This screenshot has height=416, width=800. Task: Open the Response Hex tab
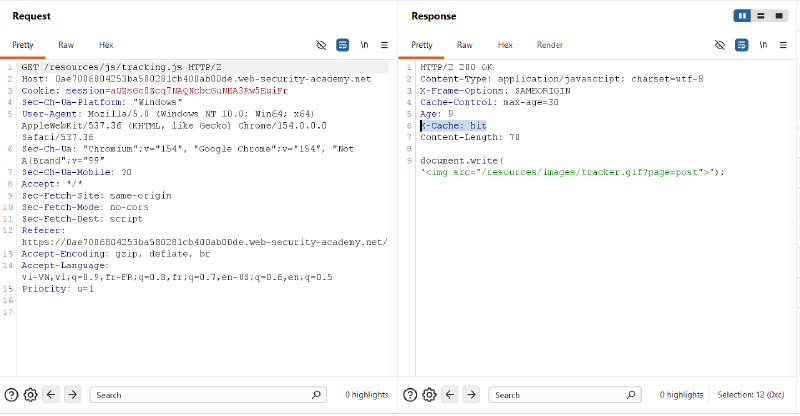505,45
